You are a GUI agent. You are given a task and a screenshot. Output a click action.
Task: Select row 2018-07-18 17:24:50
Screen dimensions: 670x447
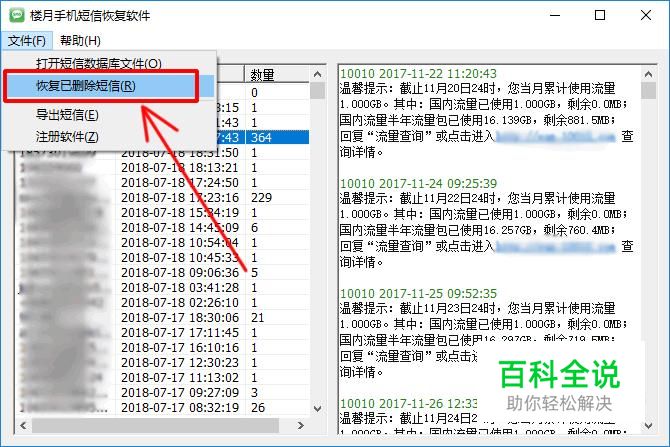pyautogui.click(x=162, y=182)
